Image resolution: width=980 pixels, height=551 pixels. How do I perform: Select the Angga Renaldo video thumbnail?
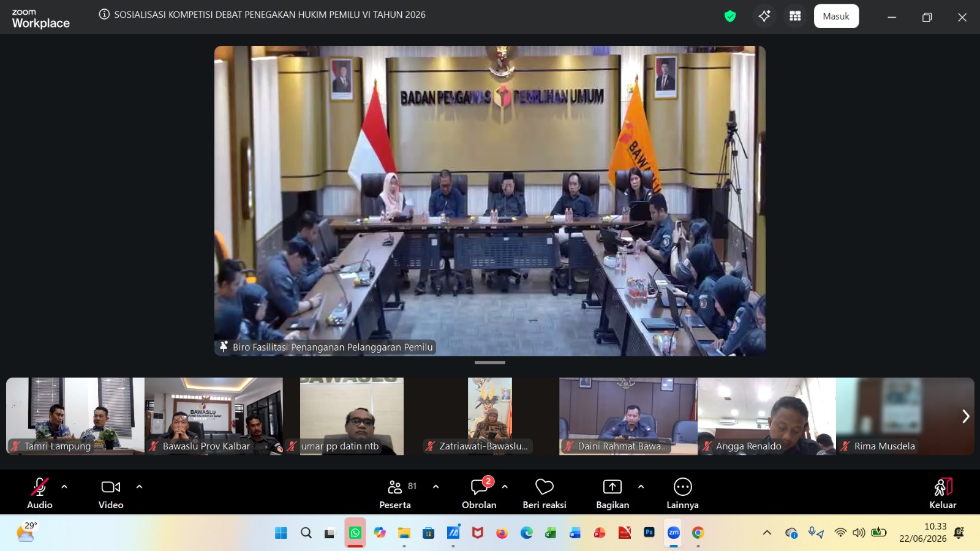tap(767, 416)
